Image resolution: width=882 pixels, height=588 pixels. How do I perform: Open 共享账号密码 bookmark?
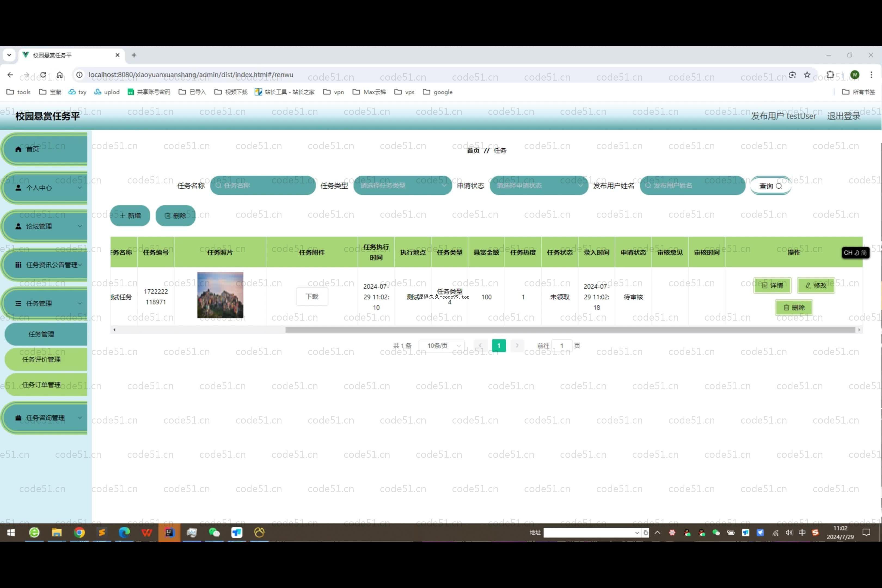coord(149,92)
